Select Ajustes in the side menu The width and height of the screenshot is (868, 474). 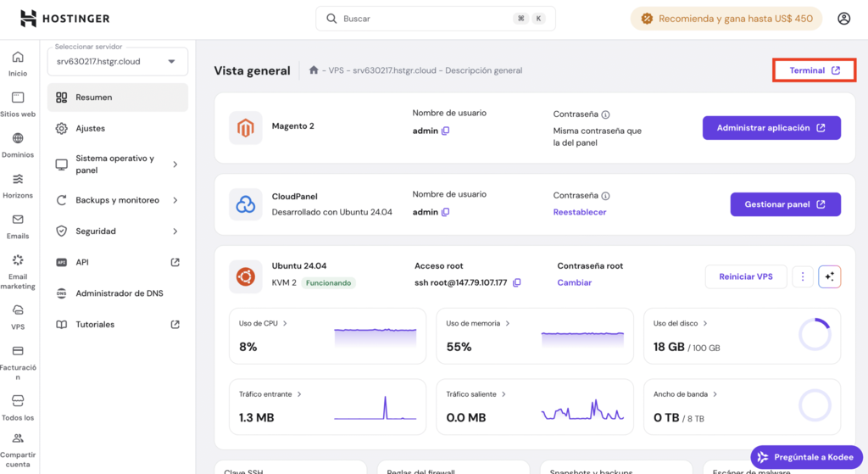[117, 129]
